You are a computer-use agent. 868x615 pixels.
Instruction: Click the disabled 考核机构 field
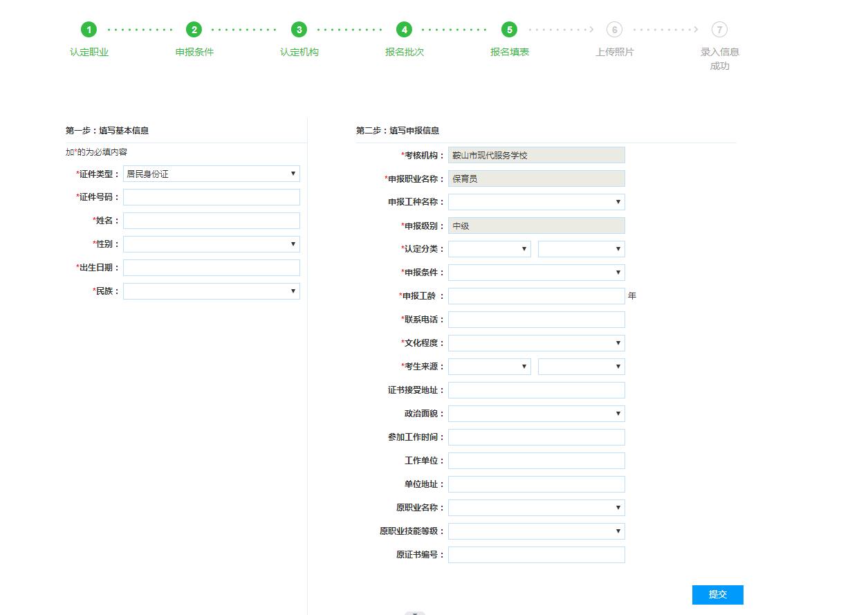point(537,155)
